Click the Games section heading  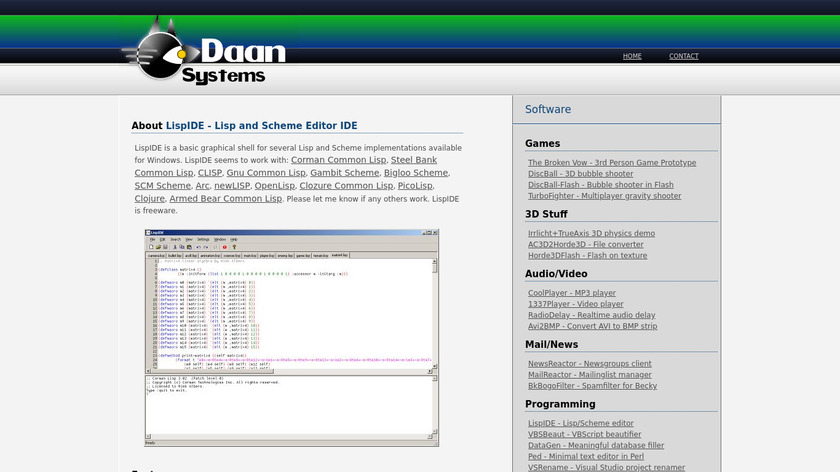(542, 144)
